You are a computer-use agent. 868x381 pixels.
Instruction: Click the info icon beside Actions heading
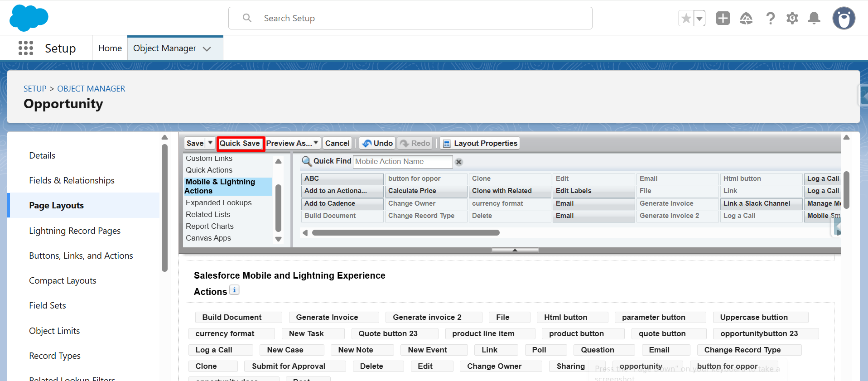pos(234,290)
